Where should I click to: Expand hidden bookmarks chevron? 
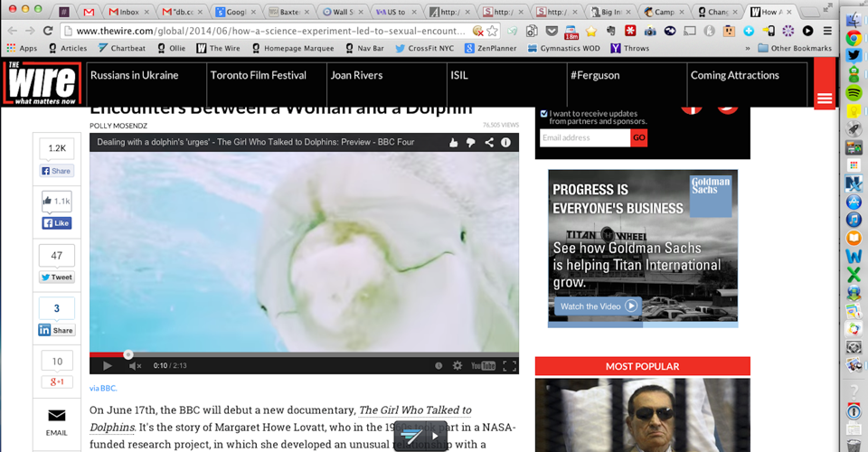coord(748,48)
